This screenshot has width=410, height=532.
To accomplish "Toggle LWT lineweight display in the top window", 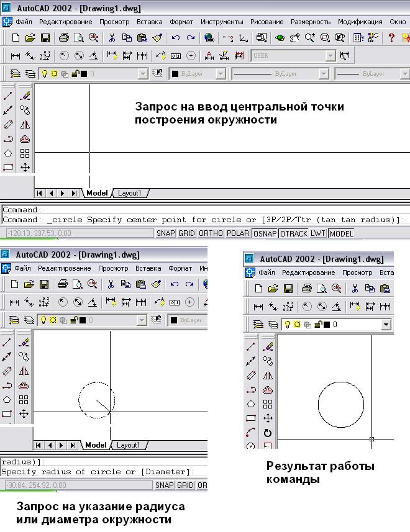I will 318,233.
